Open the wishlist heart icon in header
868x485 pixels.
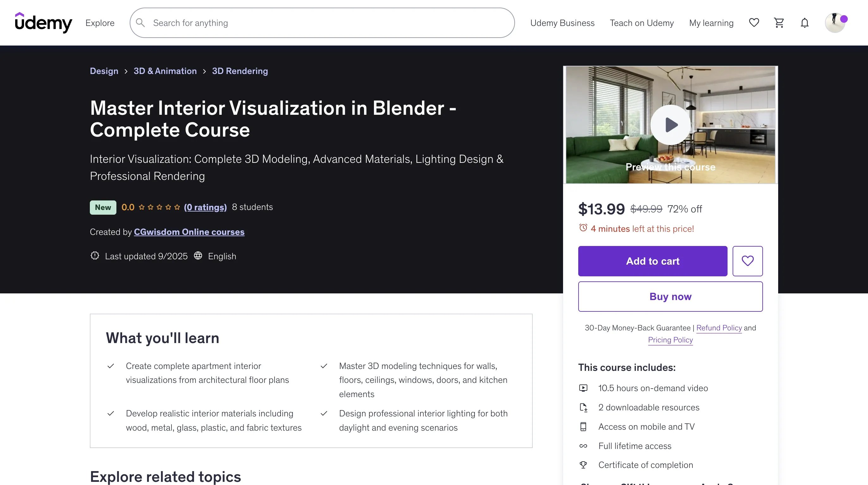(754, 22)
